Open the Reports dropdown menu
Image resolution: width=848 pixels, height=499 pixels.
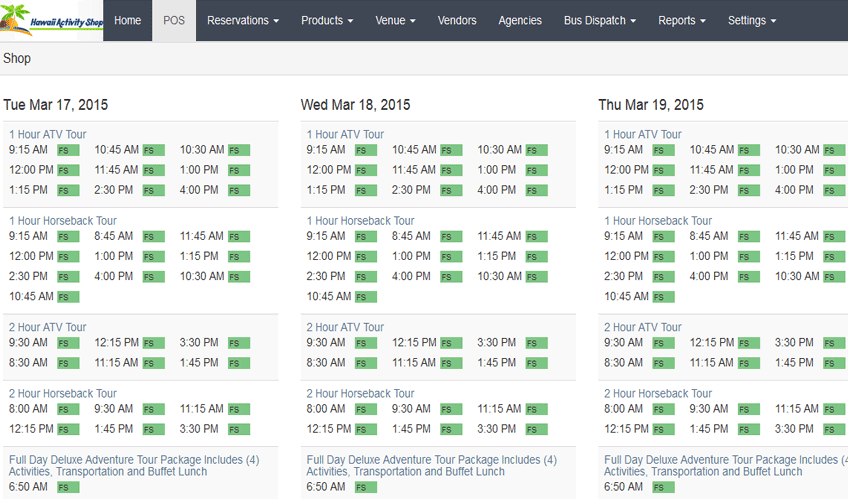[x=681, y=21]
